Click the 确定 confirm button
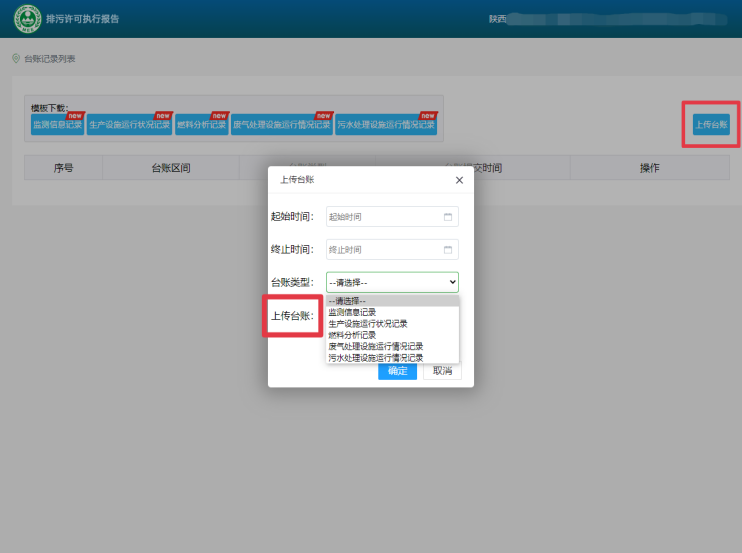Viewport: 742px width, 553px height. [x=397, y=371]
